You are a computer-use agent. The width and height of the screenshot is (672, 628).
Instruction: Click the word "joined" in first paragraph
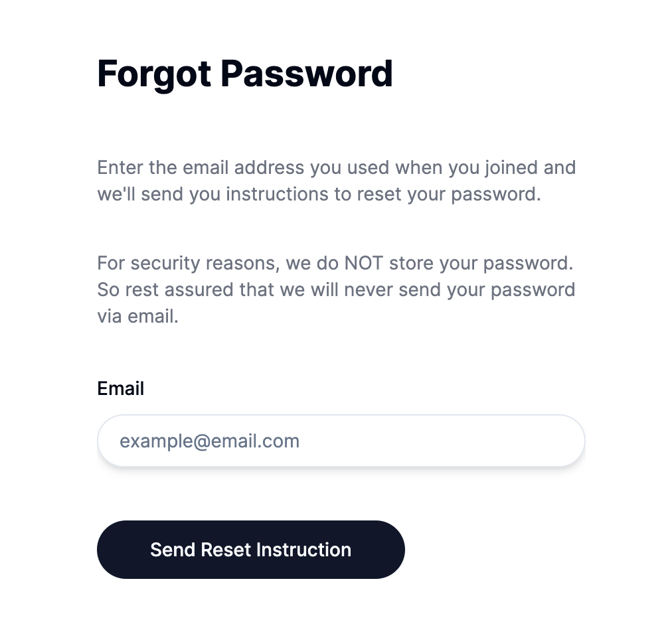511,167
